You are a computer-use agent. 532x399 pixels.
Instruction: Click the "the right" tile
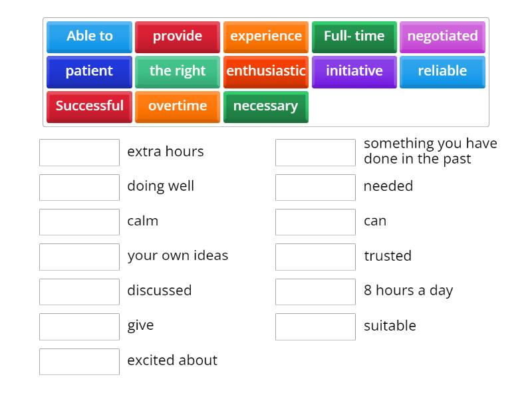(177, 71)
